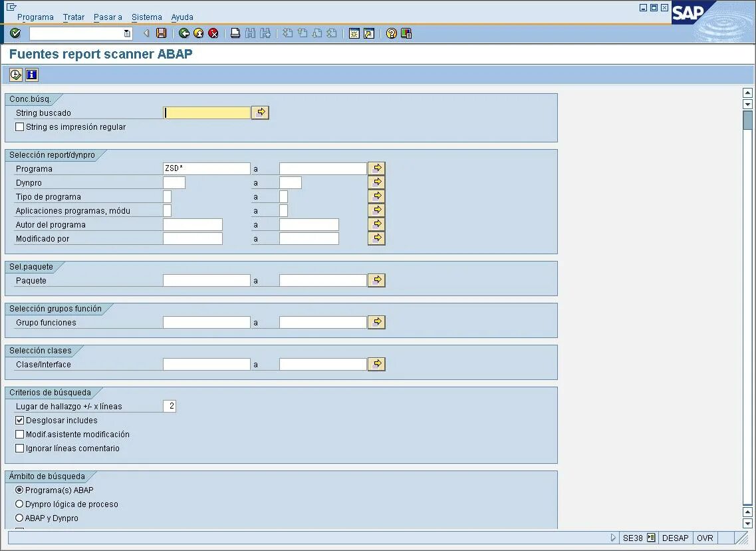Open multiple selection for Paquete

click(x=376, y=280)
